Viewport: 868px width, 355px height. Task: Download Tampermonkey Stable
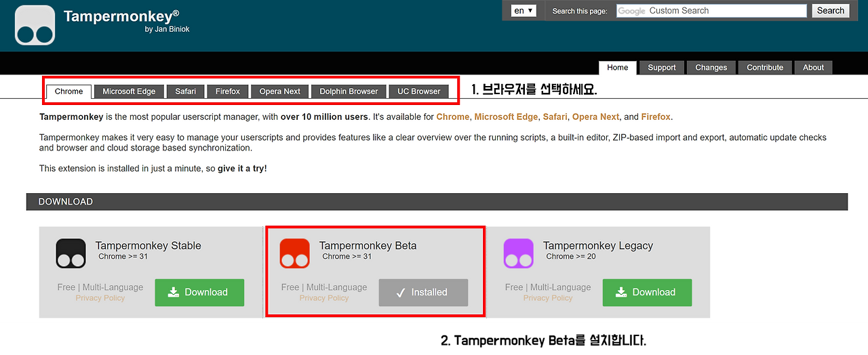point(199,293)
